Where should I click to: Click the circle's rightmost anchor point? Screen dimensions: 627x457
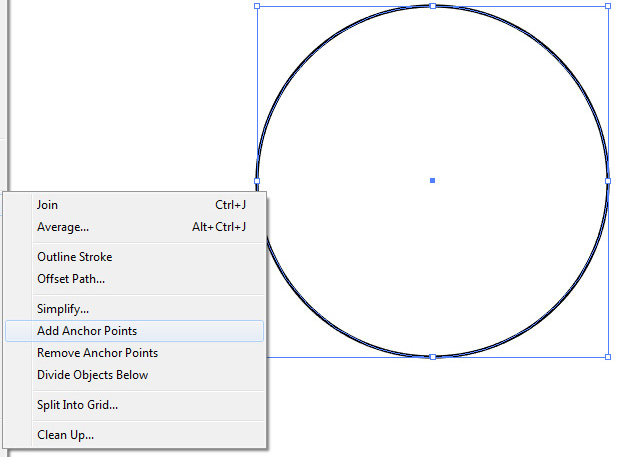point(608,181)
